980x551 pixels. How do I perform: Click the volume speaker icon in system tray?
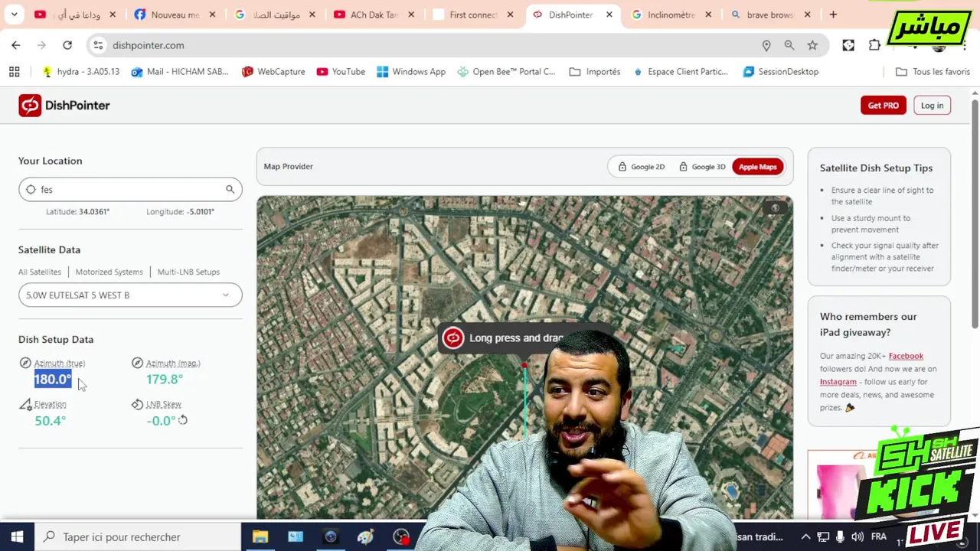[857, 536]
